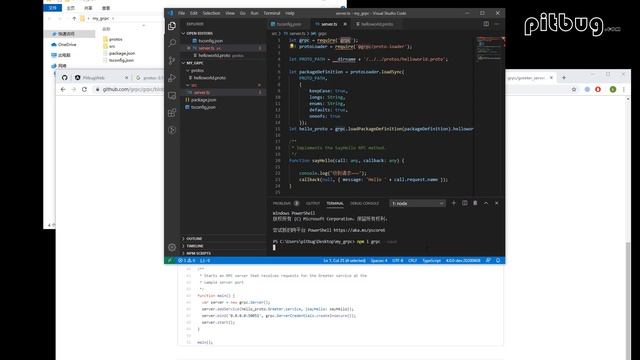Open the File menu in VS Code

[181, 13]
